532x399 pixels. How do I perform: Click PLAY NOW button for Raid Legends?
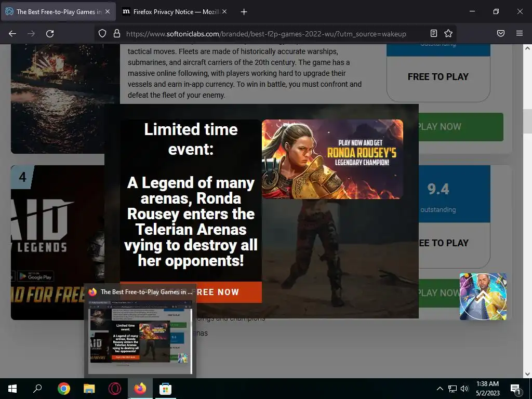[439, 293]
